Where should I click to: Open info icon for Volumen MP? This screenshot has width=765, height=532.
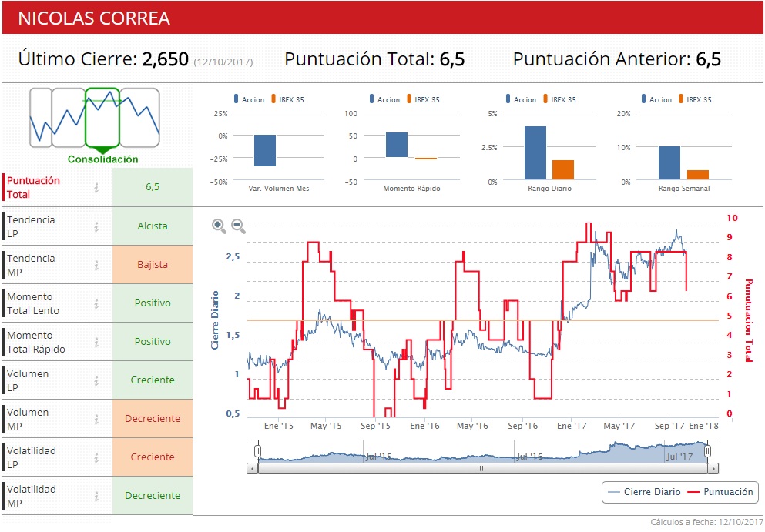pyautogui.click(x=96, y=419)
